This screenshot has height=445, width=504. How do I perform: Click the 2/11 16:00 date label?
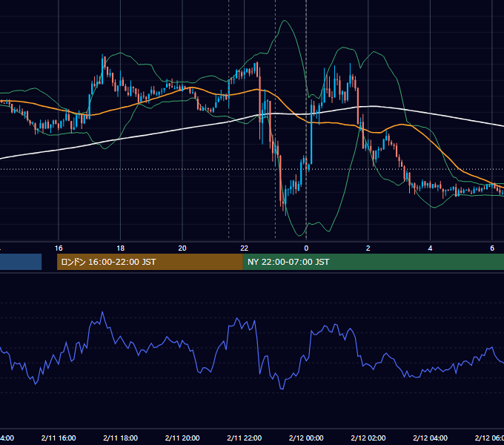pyautogui.click(x=59, y=438)
